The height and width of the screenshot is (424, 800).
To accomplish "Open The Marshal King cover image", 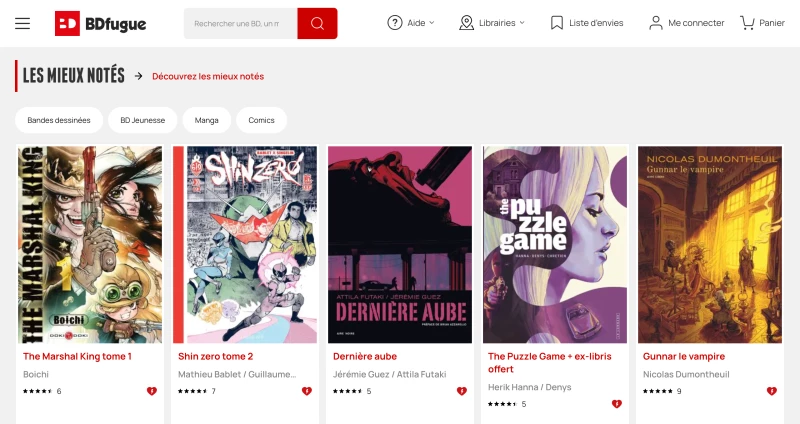I will coord(90,244).
